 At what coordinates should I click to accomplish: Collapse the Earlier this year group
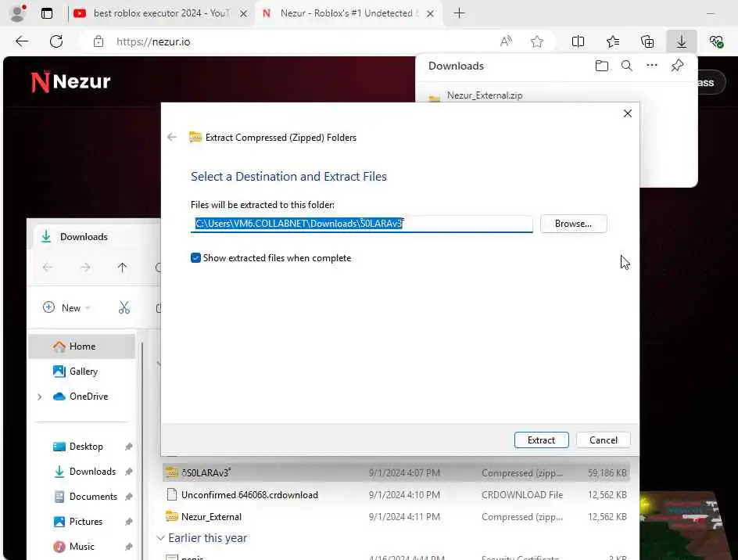pos(160,538)
